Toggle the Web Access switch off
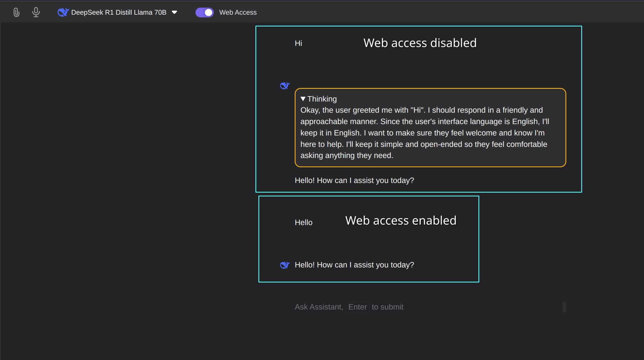Viewport: 644px width, 360px height. tap(205, 12)
